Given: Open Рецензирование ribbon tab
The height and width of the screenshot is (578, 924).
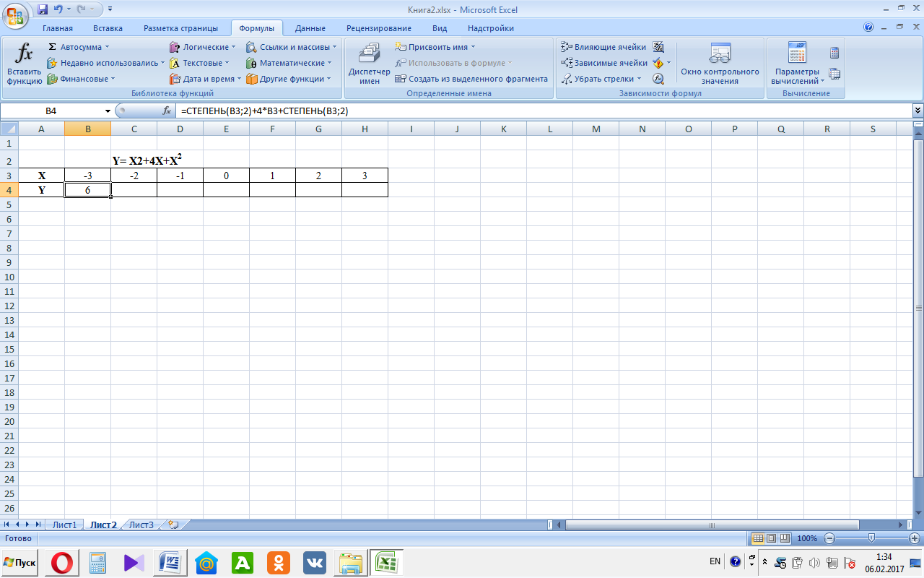Looking at the screenshot, I should tap(379, 28).
